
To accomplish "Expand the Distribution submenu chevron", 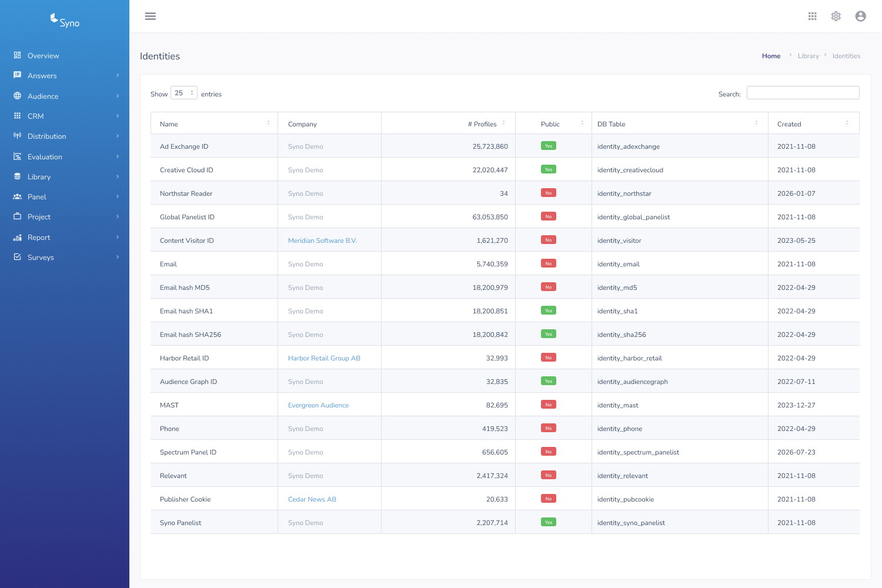I will click(118, 136).
